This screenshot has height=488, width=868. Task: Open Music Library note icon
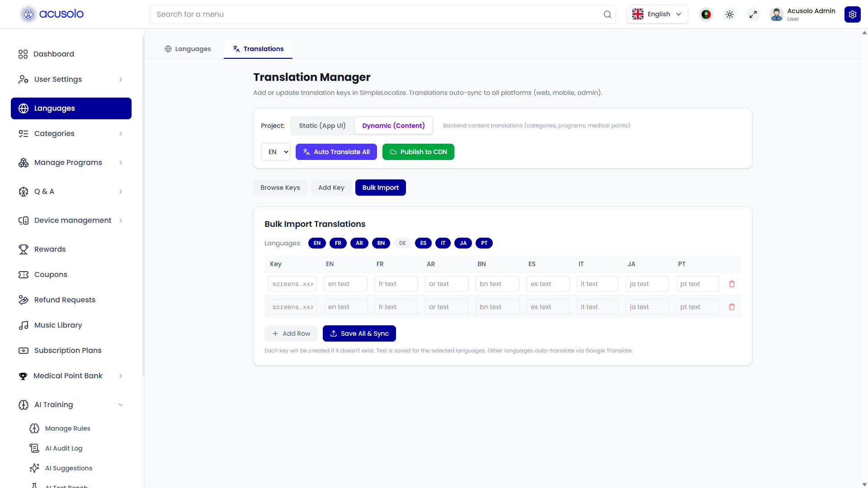[24, 325]
